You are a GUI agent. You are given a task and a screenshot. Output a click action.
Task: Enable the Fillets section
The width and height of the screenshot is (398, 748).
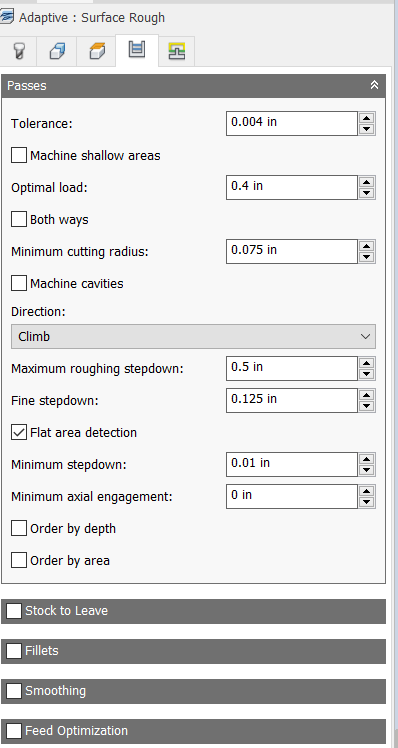(x=14, y=651)
